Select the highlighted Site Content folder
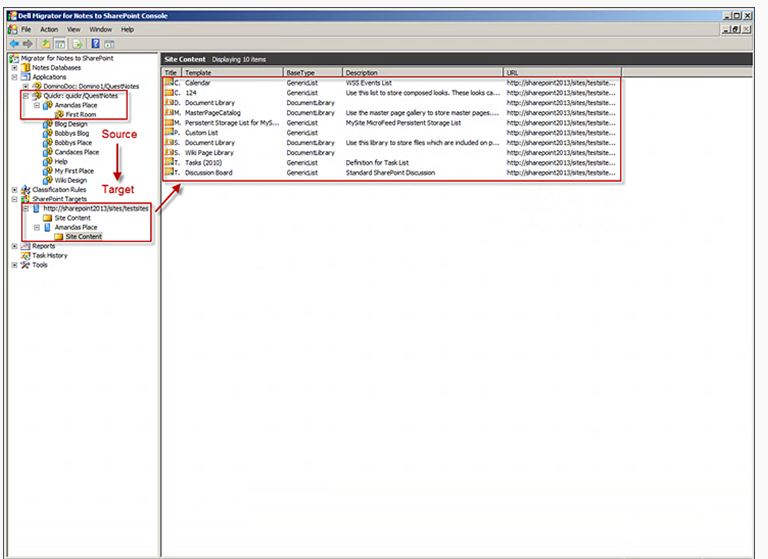 point(84,237)
